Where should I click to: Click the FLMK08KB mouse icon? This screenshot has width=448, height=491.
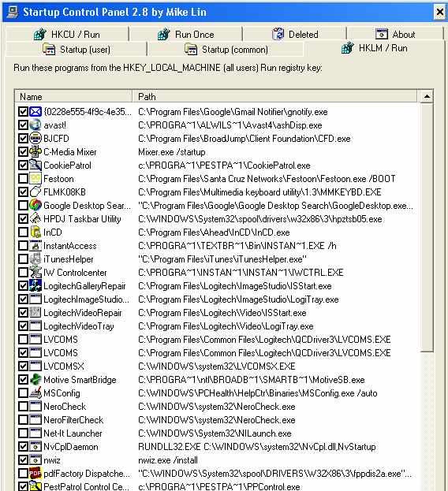(35, 192)
